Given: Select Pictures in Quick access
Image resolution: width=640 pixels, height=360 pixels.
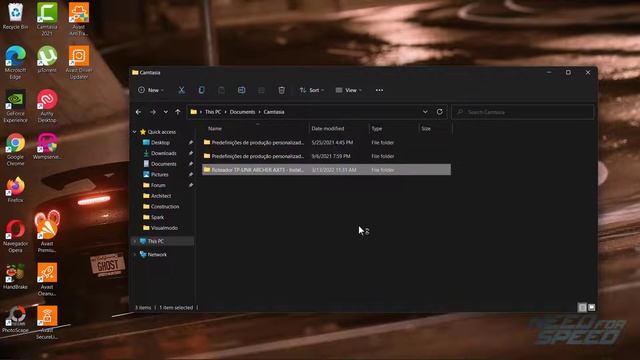Looking at the screenshot, I should coord(159,174).
